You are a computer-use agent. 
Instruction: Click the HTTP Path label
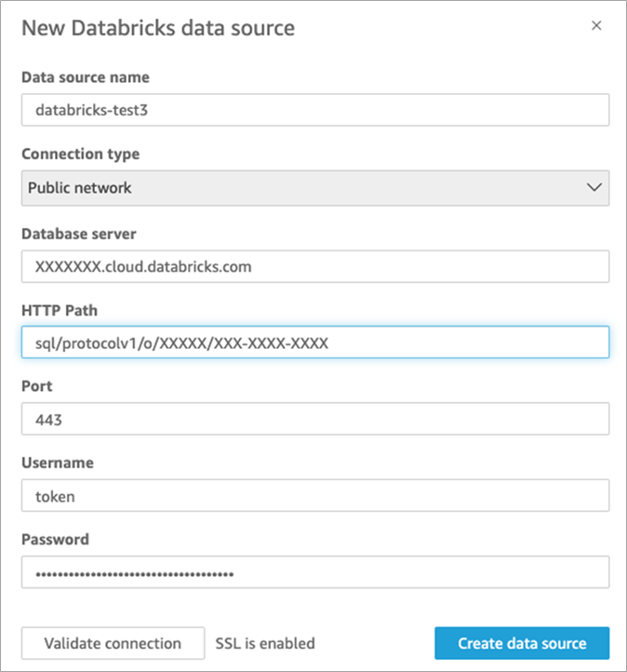coord(60,310)
